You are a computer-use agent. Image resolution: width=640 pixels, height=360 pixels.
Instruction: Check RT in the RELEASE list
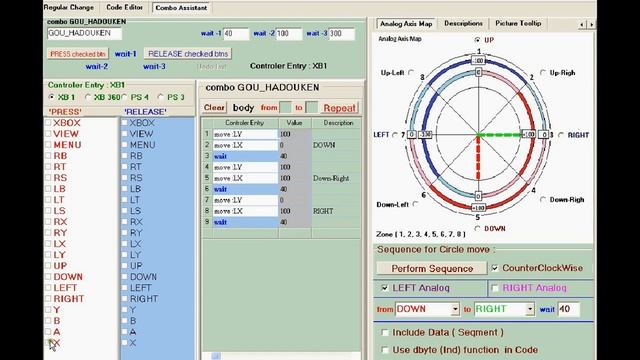pyautogui.click(x=124, y=167)
